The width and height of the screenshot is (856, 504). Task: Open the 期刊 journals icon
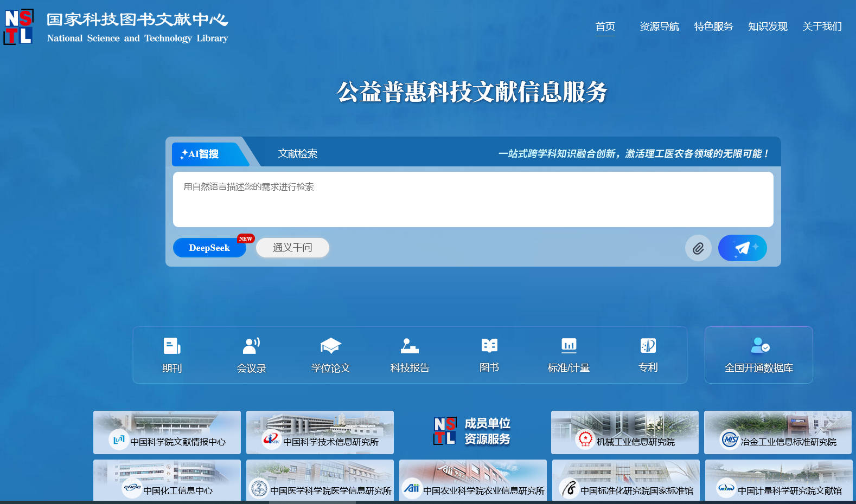172,346
